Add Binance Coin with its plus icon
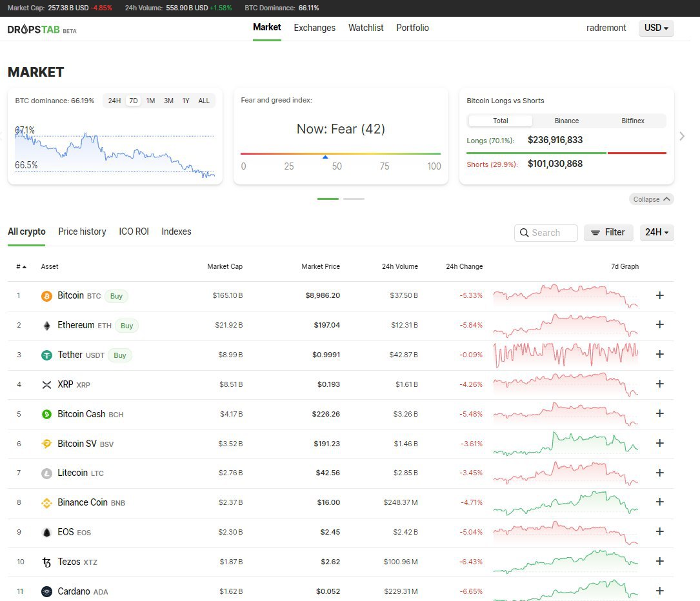Screen dimensions: 700x601 659,502
